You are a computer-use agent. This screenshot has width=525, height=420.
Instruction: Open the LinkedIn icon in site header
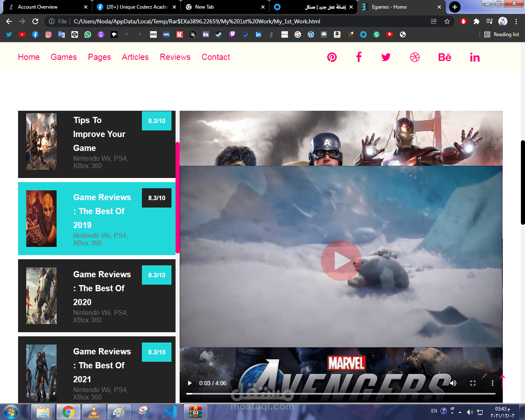tap(475, 57)
